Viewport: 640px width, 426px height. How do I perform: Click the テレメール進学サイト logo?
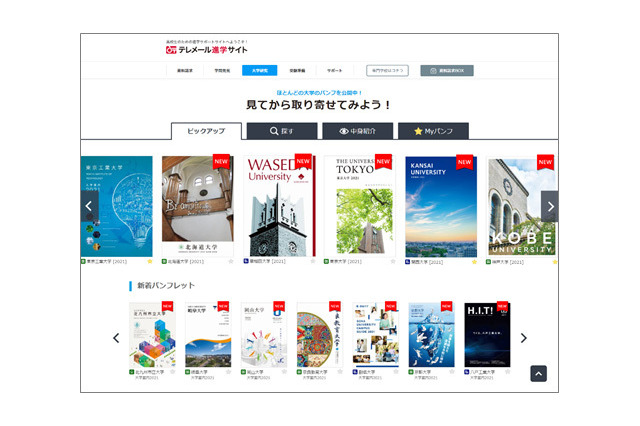pyautogui.click(x=207, y=50)
